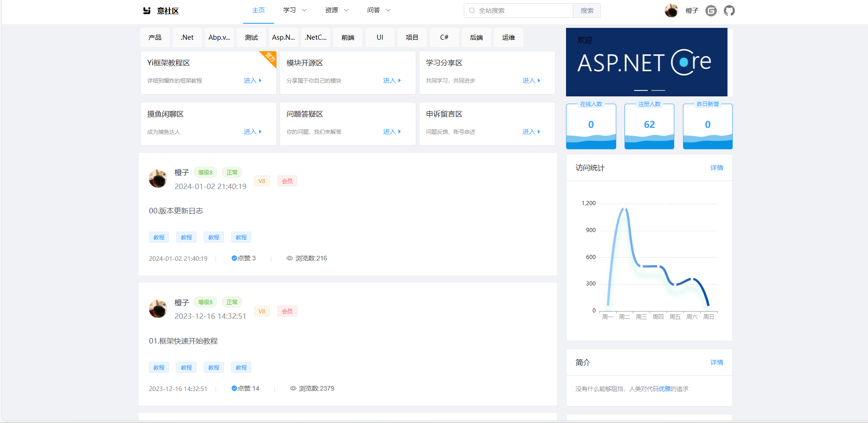Enter the 问题答疑区 section via 进入
The image size is (868, 423).
pyautogui.click(x=392, y=132)
